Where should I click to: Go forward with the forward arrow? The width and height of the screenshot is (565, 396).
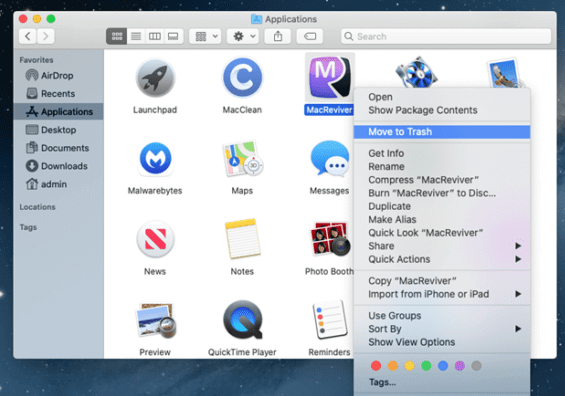click(45, 36)
